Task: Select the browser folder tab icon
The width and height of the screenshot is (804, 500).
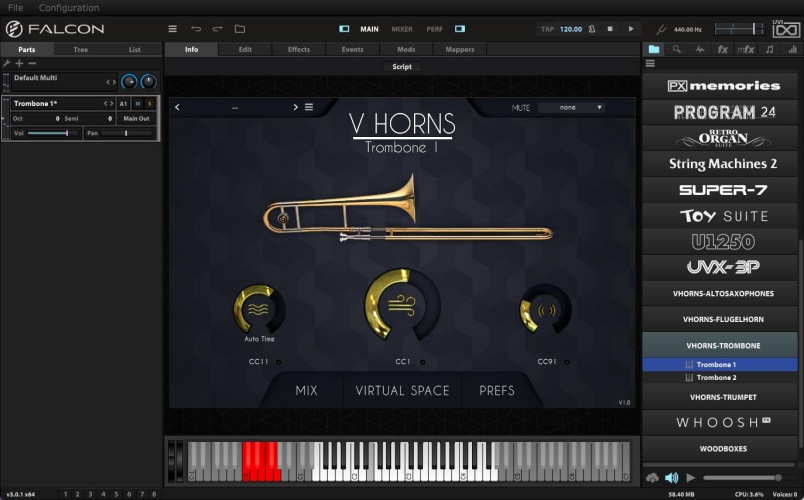Action: pos(654,49)
